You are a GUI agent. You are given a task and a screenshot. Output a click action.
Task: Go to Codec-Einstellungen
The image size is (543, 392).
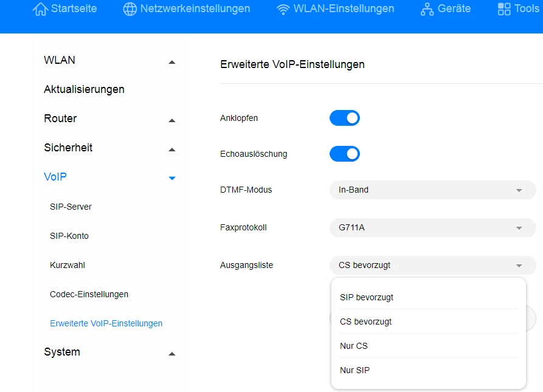pos(89,294)
